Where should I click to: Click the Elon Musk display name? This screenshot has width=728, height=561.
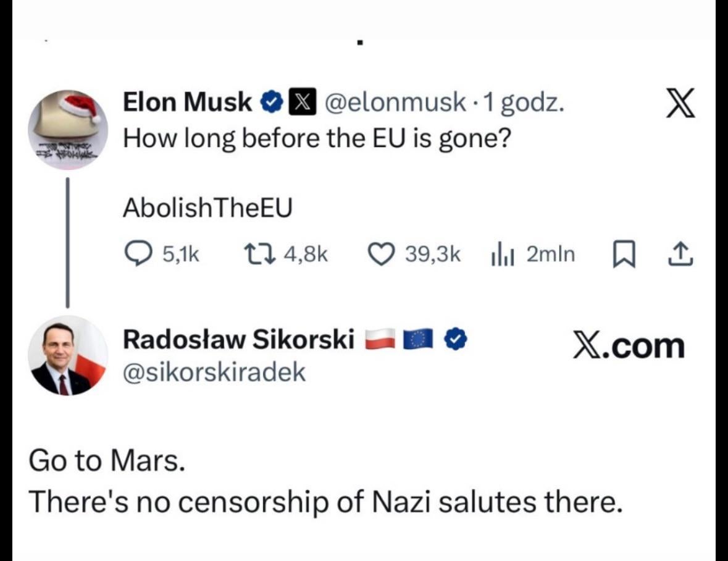coord(187,102)
